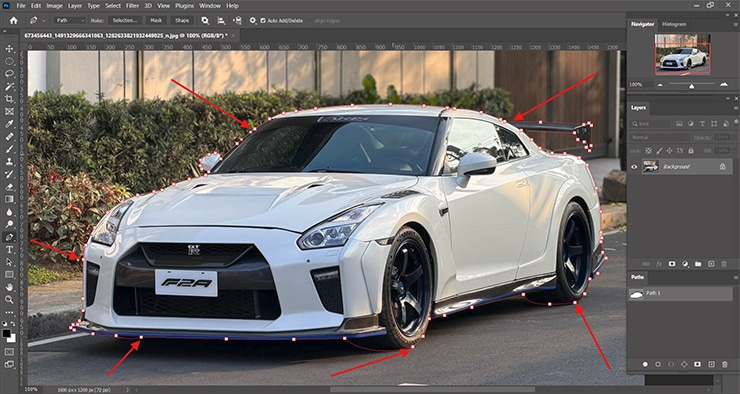Click the Shape button

pyautogui.click(x=182, y=20)
